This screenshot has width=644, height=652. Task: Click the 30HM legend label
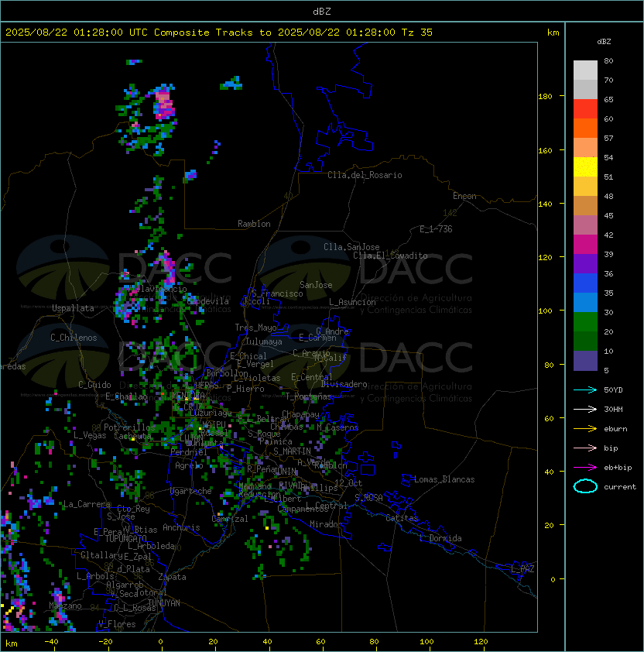(x=613, y=409)
